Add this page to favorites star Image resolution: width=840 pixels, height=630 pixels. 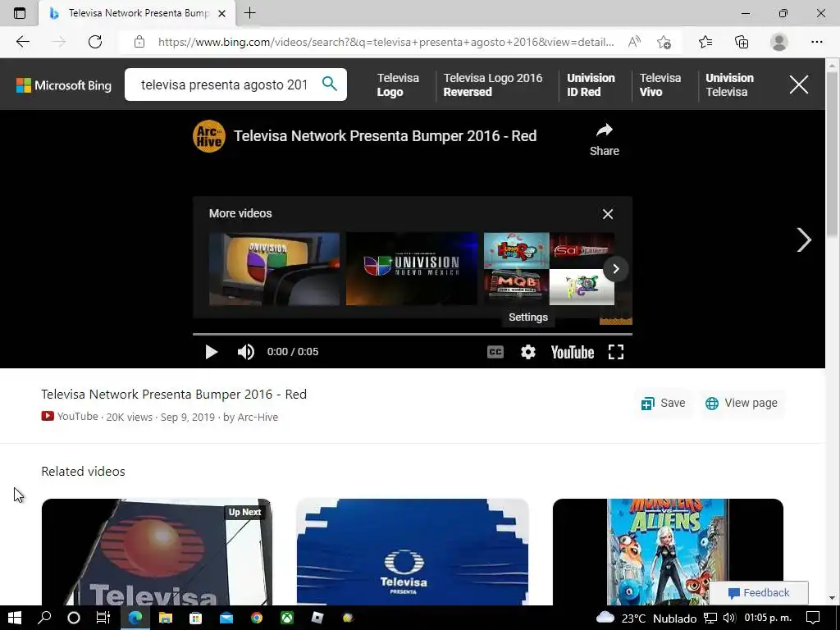(x=664, y=42)
